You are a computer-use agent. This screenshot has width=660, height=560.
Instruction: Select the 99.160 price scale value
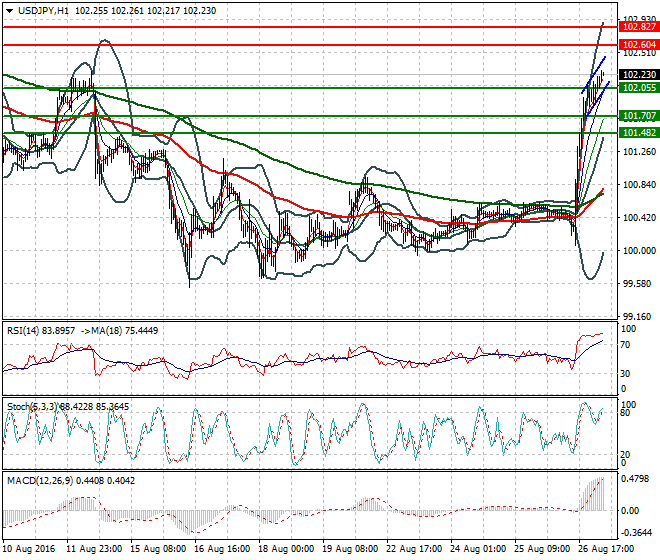coord(639,317)
